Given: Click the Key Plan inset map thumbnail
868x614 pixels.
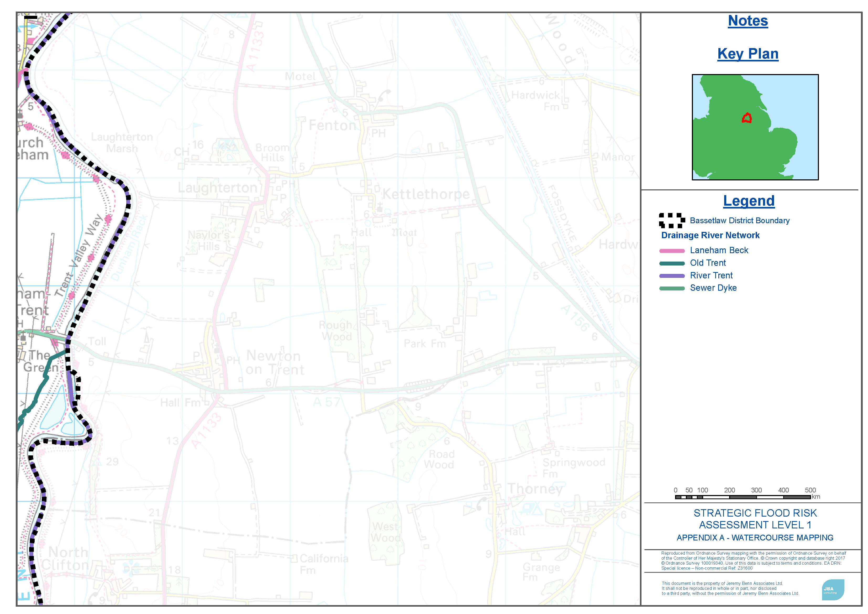Looking at the screenshot, I should (755, 127).
